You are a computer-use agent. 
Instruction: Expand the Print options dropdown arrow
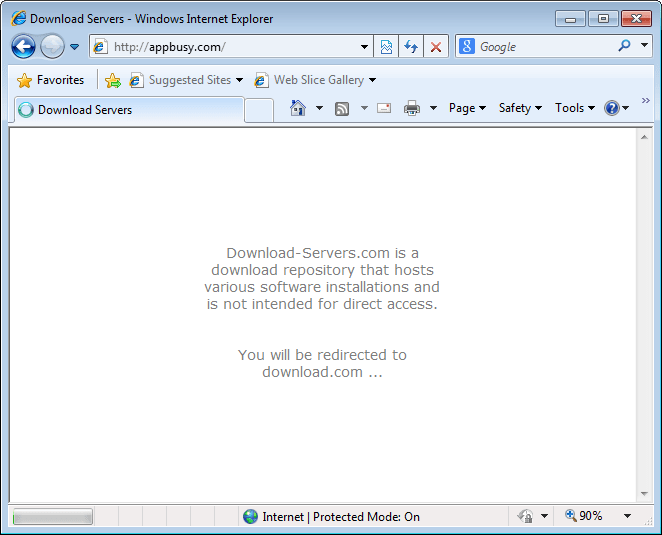tap(433, 108)
